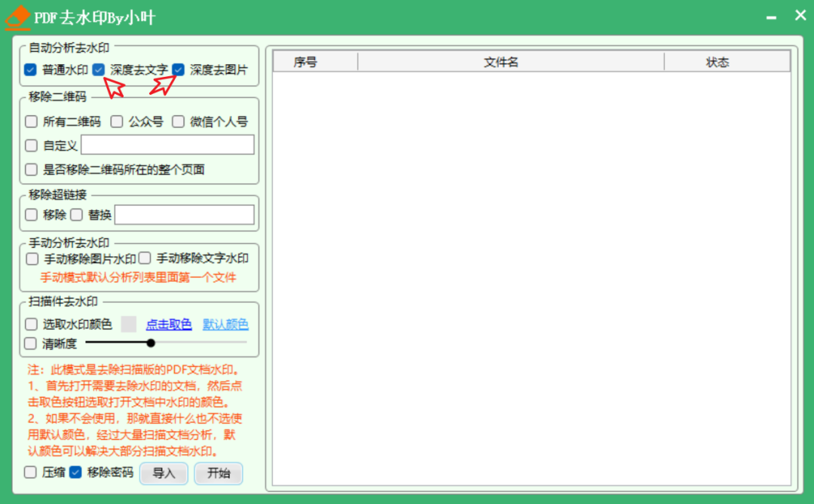The image size is (814, 504).
Task: Uncheck the 移除密码 checkbox
Action: (x=75, y=472)
